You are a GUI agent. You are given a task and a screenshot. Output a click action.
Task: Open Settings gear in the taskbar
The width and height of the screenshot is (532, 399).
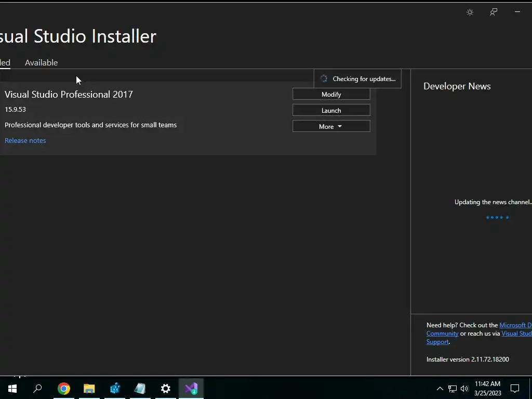tap(166, 388)
